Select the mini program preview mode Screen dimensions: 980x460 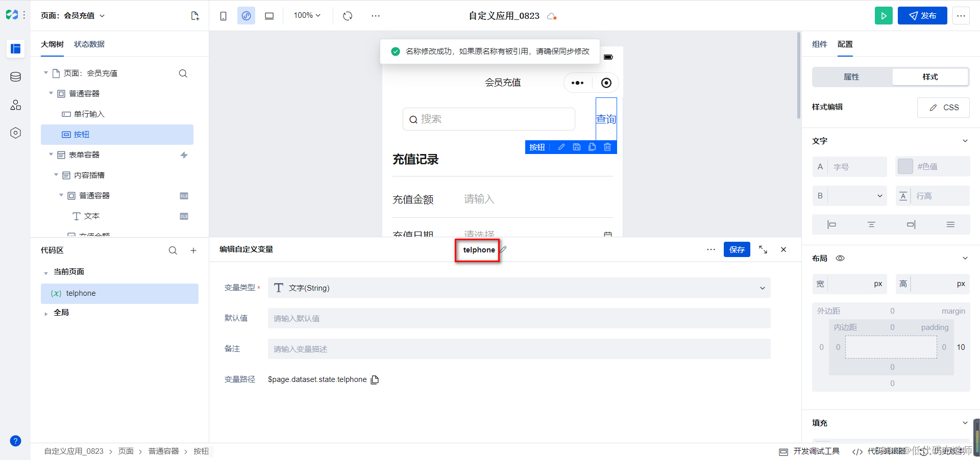[x=246, y=16]
